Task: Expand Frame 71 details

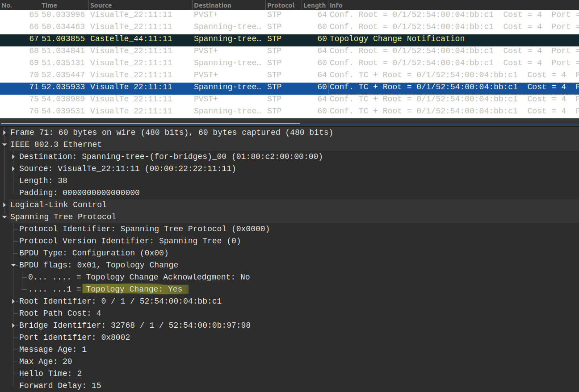Action: pos(4,132)
